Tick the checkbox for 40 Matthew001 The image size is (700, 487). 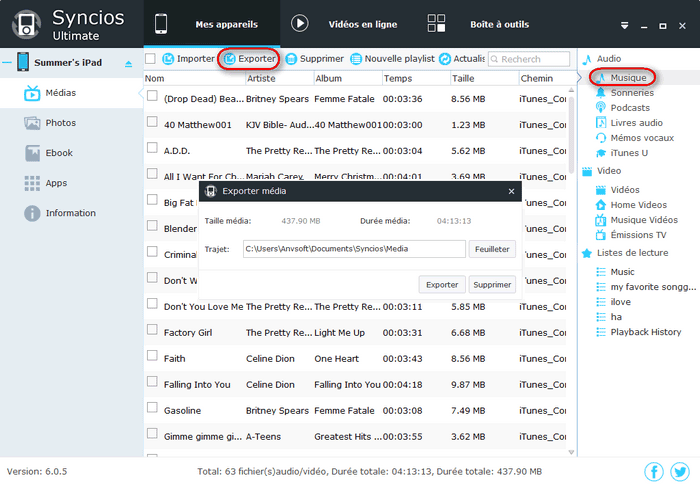point(153,123)
